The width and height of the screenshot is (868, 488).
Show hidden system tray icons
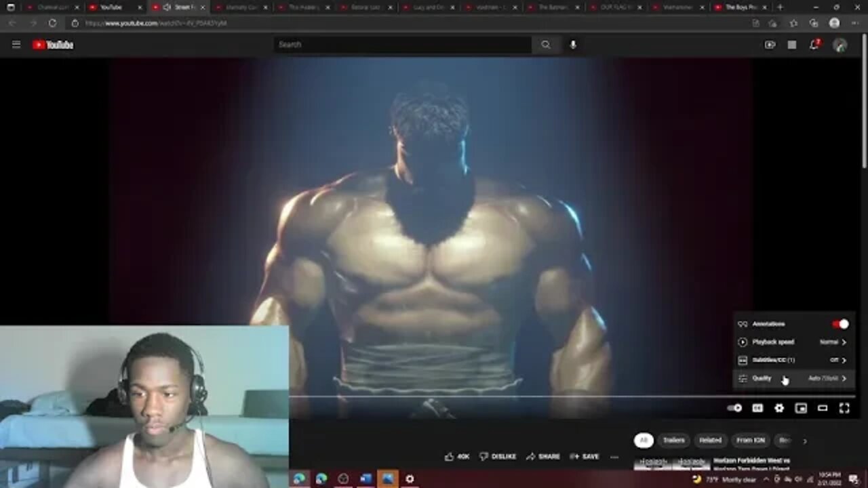click(768, 479)
